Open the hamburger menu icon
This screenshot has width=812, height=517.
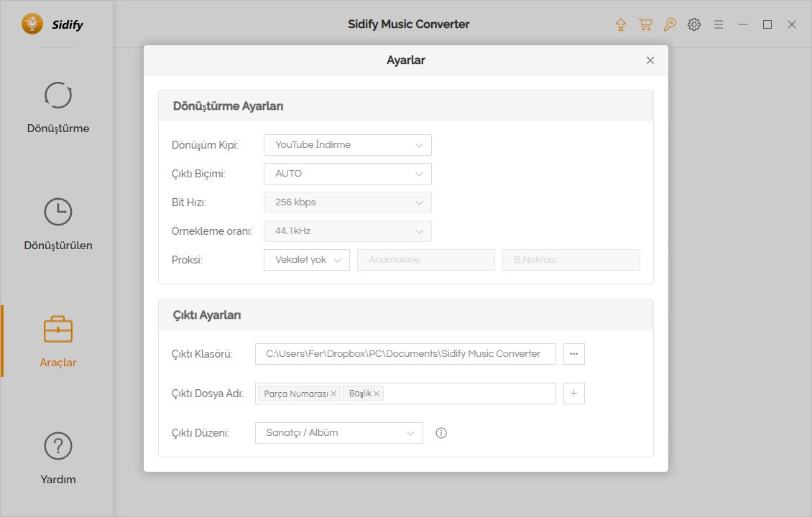[x=719, y=24]
